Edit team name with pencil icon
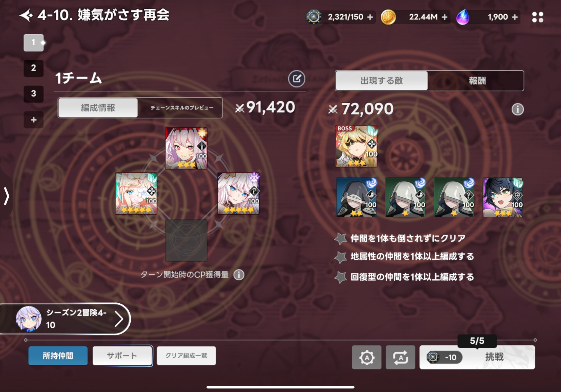Screen dimensions: 561x392 296,79
